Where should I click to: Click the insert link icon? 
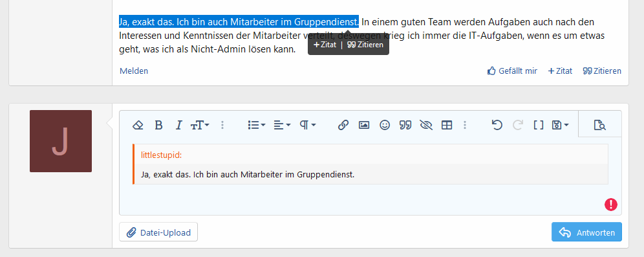[x=343, y=125]
